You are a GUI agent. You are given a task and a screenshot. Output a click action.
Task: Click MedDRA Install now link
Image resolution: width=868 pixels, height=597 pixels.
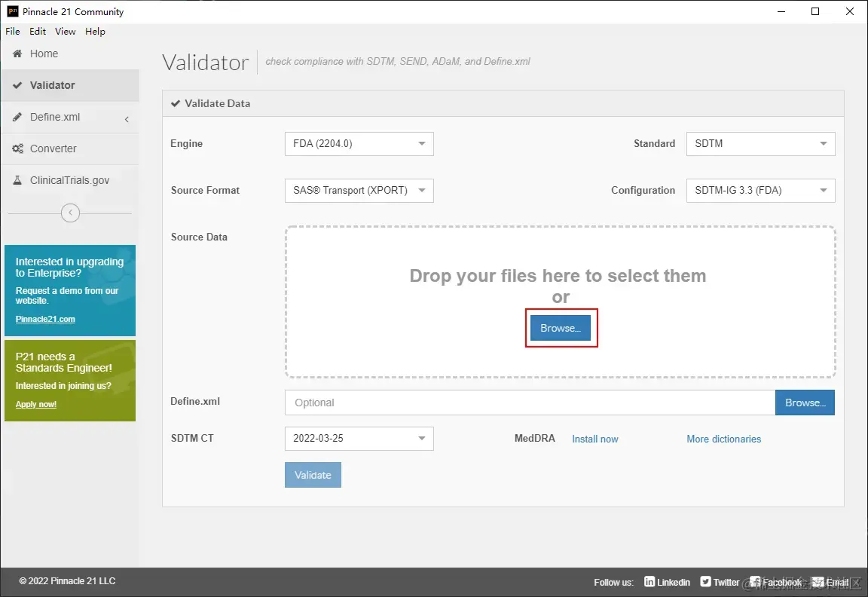click(x=595, y=439)
